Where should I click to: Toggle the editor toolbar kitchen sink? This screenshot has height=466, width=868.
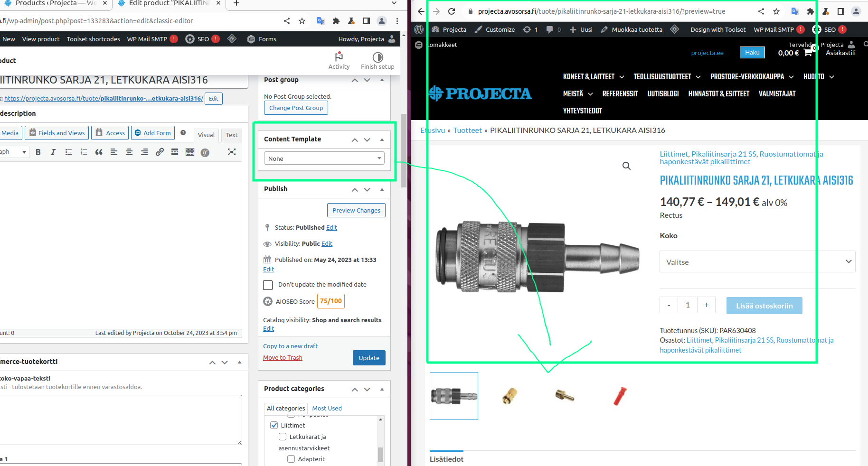pos(190,152)
